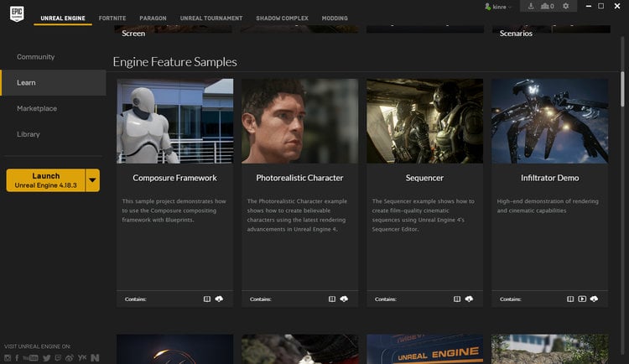Click the Epic Games logo
Viewport: 629px width, 364px height.
pyautogui.click(x=17, y=13)
